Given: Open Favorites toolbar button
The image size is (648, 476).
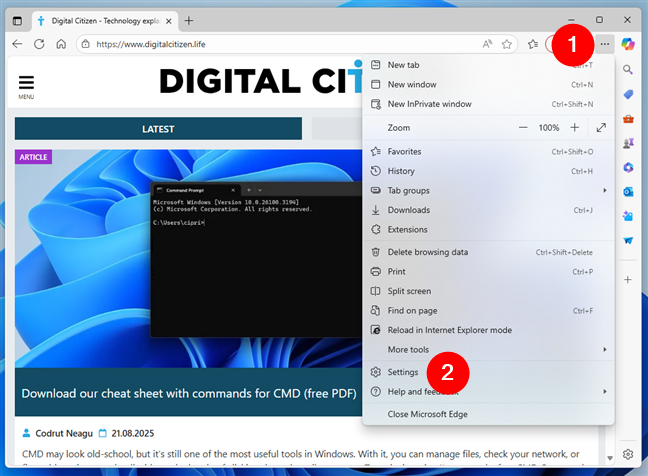Looking at the screenshot, I should pyautogui.click(x=533, y=44).
